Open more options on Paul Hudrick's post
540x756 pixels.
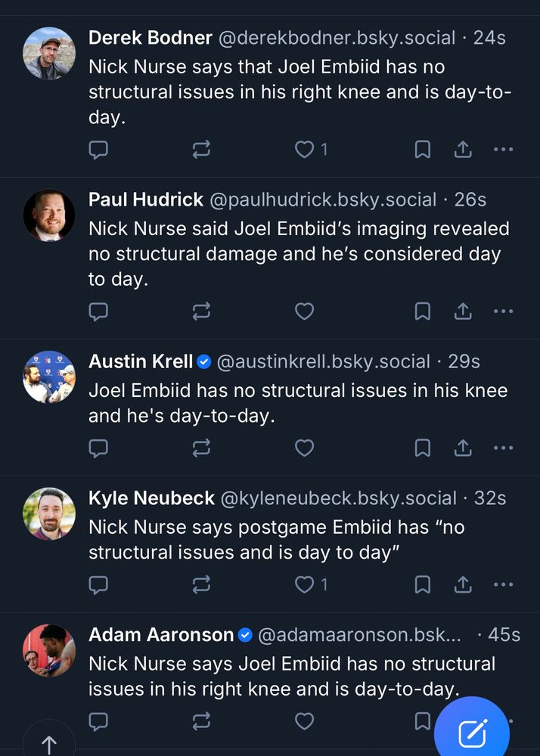tap(503, 311)
